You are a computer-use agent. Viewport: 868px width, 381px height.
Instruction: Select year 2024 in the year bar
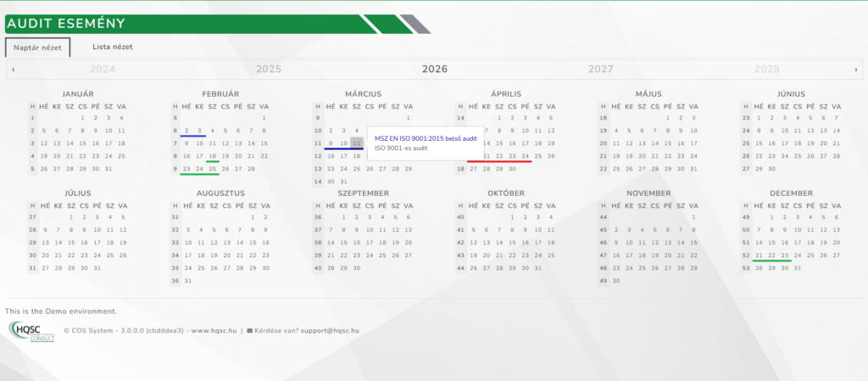[x=103, y=70]
